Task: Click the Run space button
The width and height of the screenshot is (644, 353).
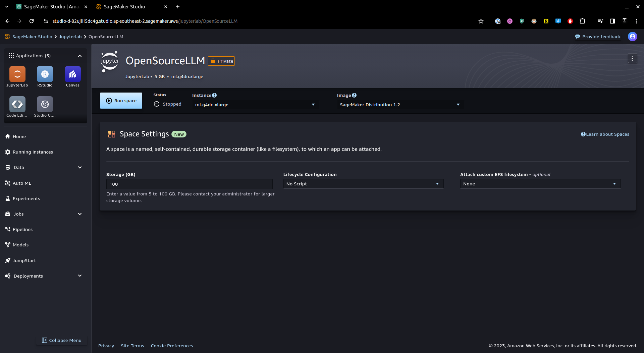Action: tap(121, 101)
